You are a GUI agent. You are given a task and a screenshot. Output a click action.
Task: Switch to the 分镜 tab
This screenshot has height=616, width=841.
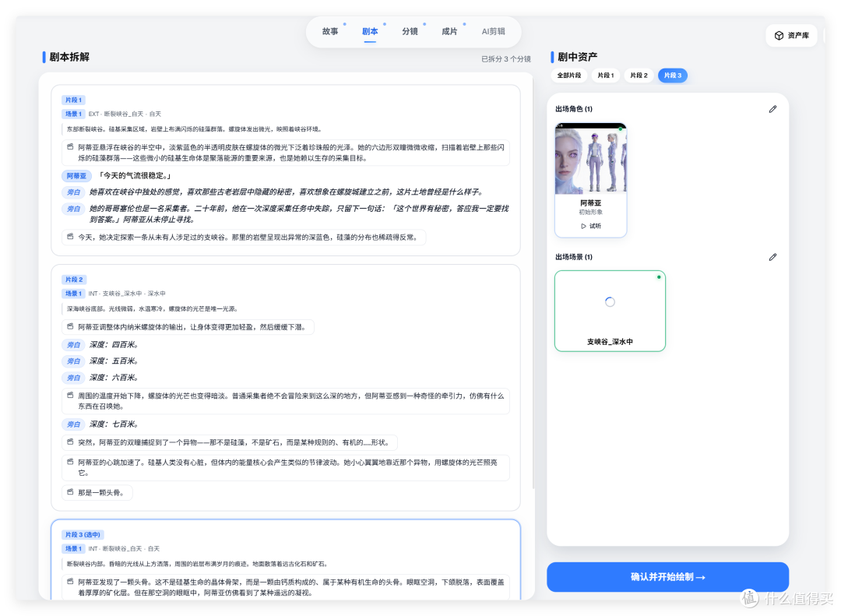click(x=410, y=32)
